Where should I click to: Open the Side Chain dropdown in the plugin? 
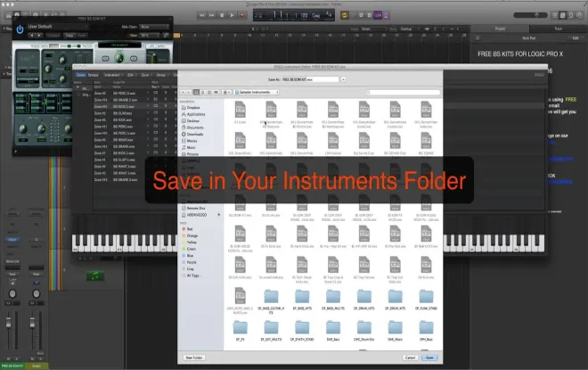(154, 27)
